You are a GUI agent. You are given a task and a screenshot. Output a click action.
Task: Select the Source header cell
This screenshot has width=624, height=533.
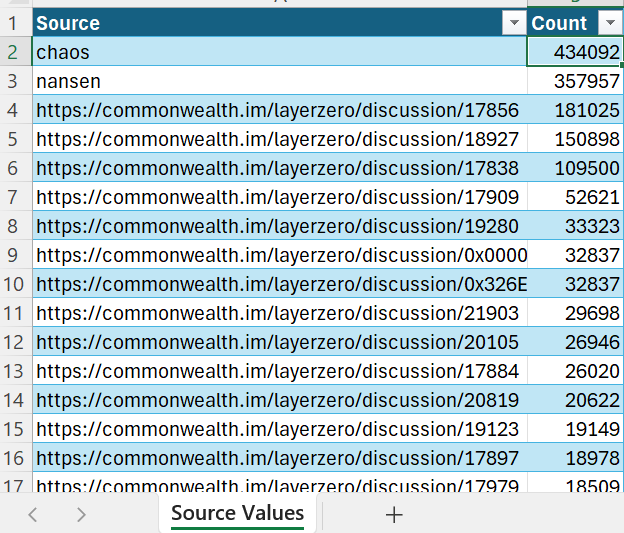coord(280,23)
